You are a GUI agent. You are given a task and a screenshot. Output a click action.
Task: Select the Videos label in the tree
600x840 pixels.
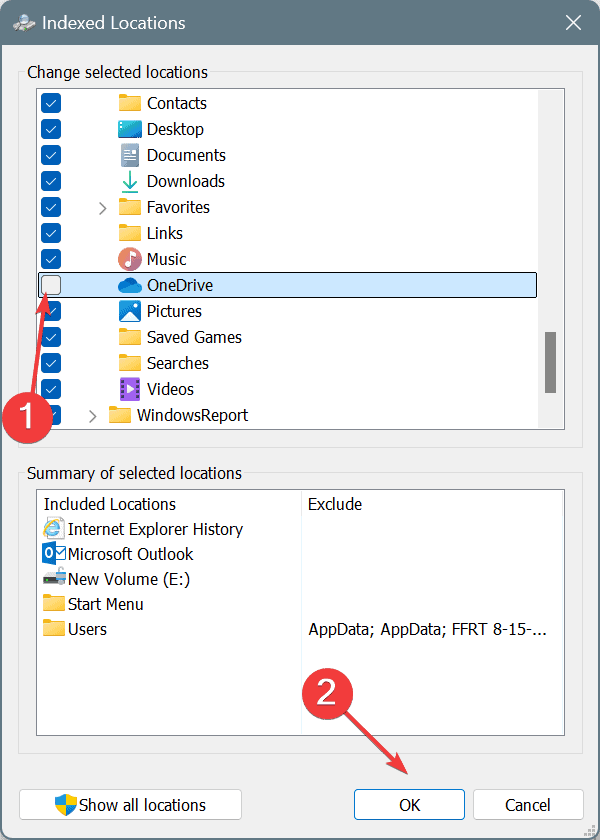point(170,389)
